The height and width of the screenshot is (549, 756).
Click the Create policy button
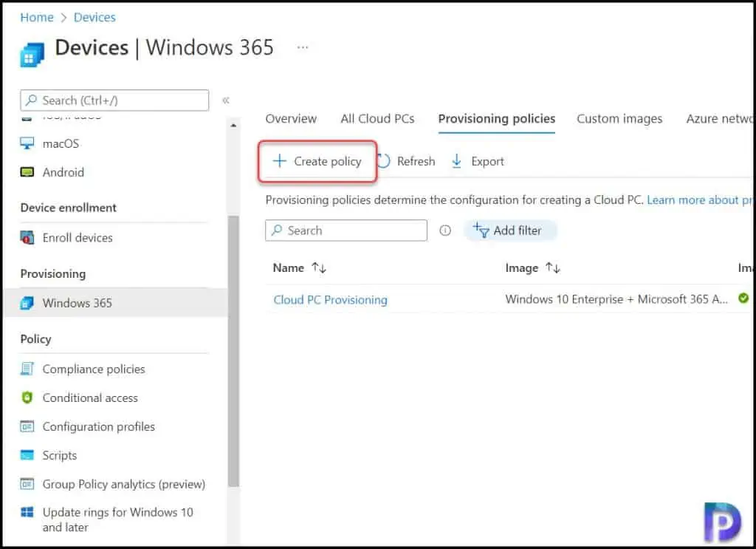click(317, 161)
